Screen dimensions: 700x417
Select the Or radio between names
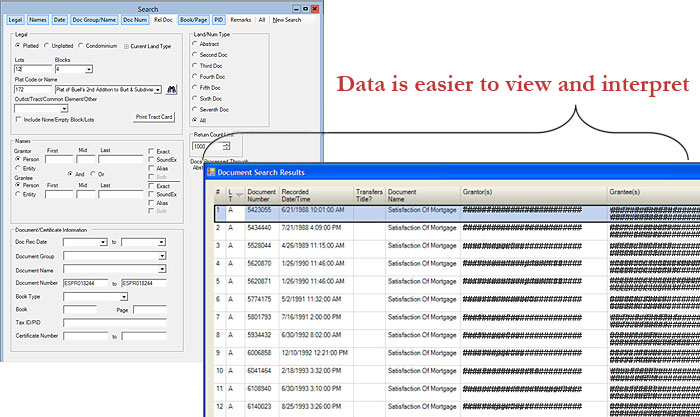click(93, 174)
